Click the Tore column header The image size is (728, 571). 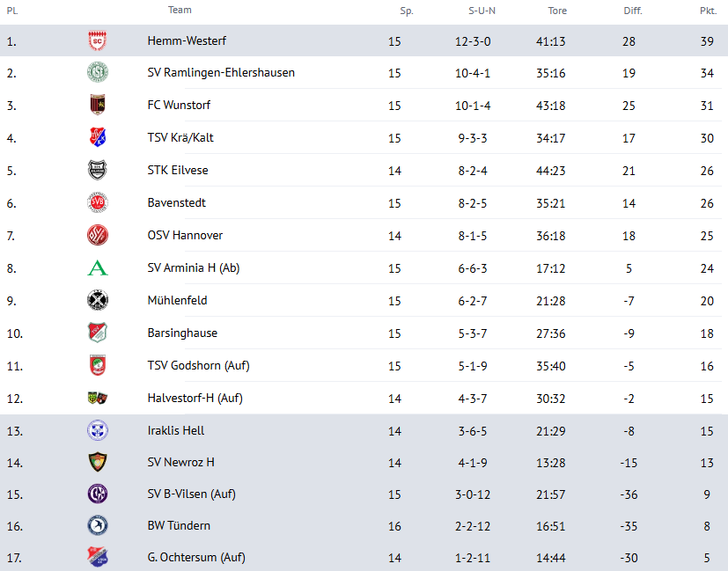556,11
